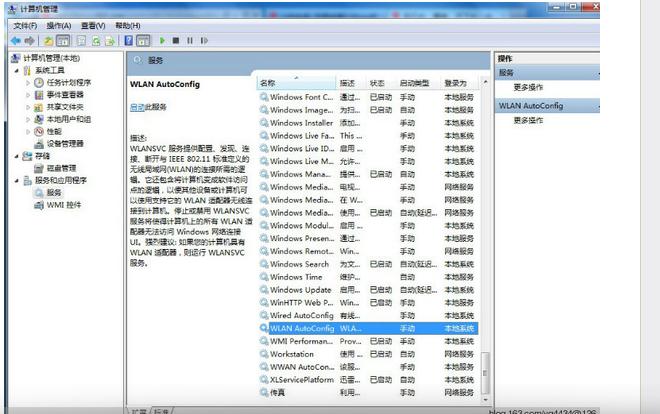This screenshot has height=414, width=660.
Task: Click 更多操作 under 服务 in actions pane
Action: point(528,88)
